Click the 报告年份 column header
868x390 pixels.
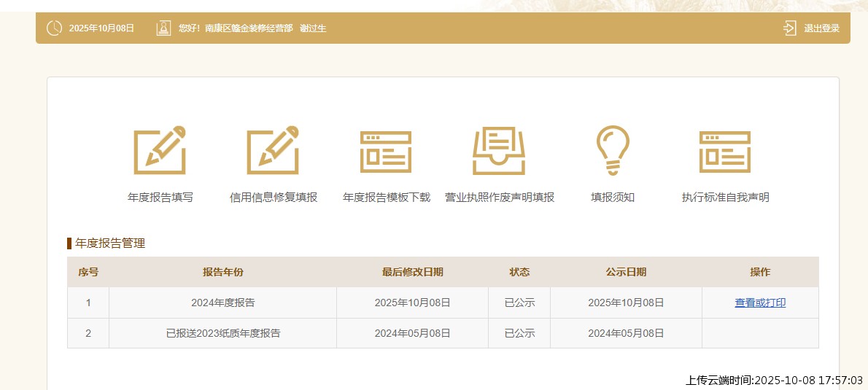(222, 272)
